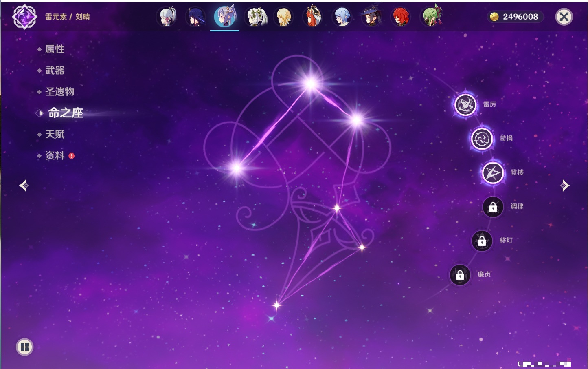
Task: Choose the blonde character avatar
Action: 283,17
